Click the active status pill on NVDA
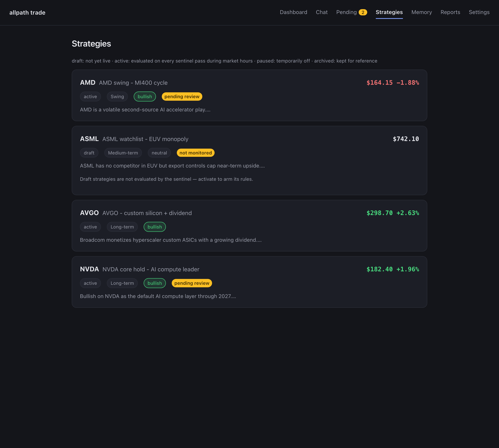This screenshot has width=499, height=448. [90, 283]
